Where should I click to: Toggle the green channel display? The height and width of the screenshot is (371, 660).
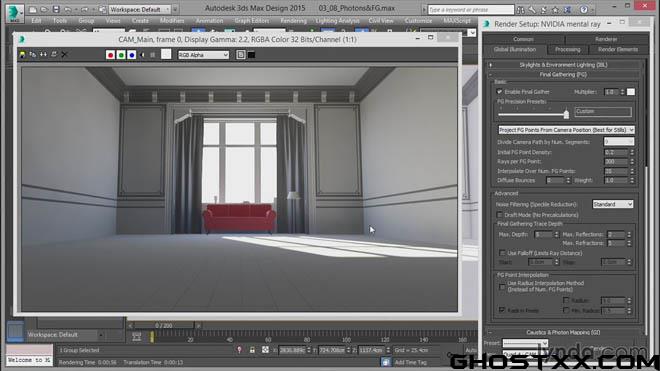point(121,55)
